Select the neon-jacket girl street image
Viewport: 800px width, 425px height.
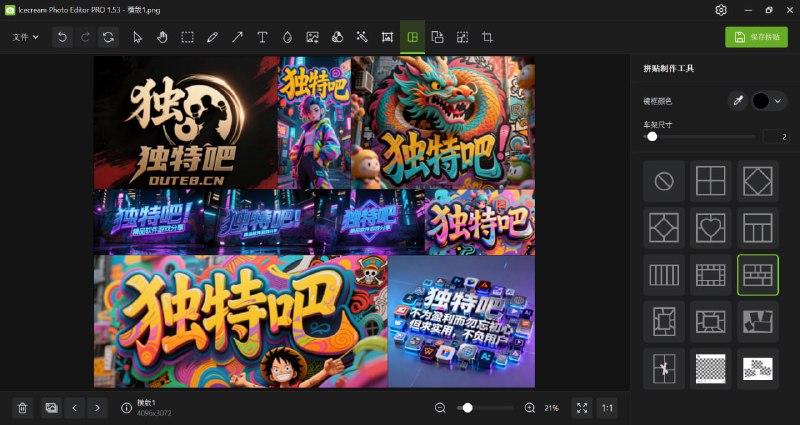click(x=314, y=122)
